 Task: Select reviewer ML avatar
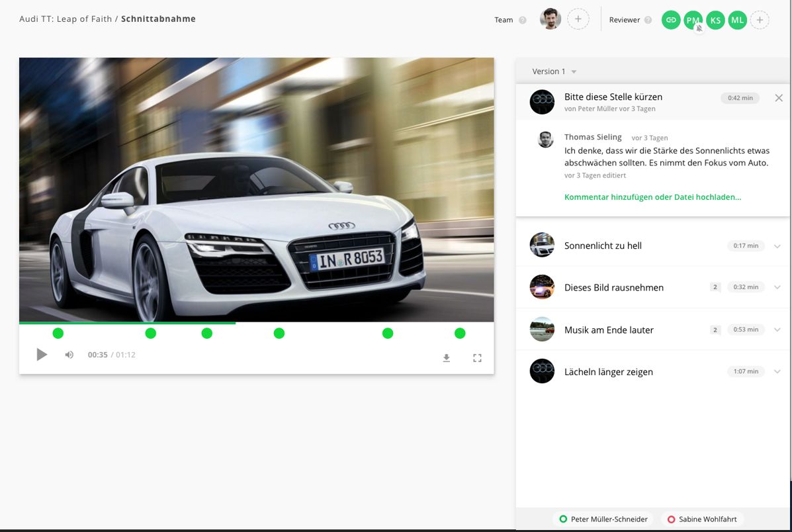pyautogui.click(x=738, y=20)
